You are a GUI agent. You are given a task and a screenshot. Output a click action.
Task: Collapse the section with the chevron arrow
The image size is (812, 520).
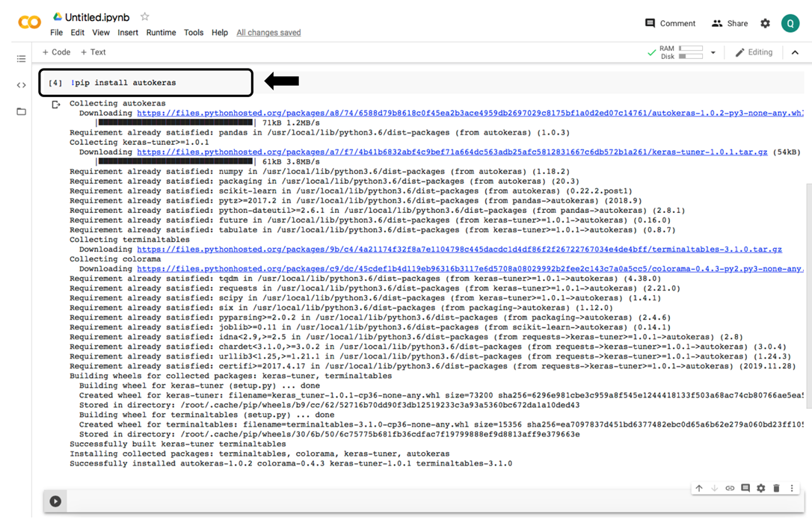[795, 52]
